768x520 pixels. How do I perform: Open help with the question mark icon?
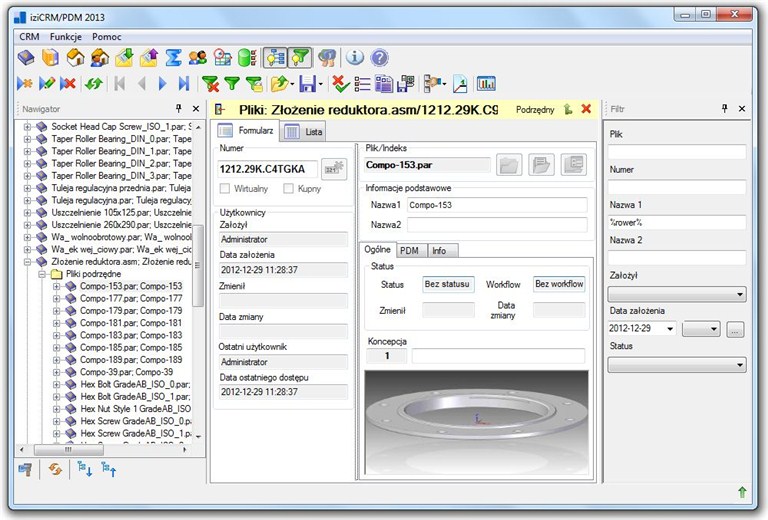coord(379,58)
